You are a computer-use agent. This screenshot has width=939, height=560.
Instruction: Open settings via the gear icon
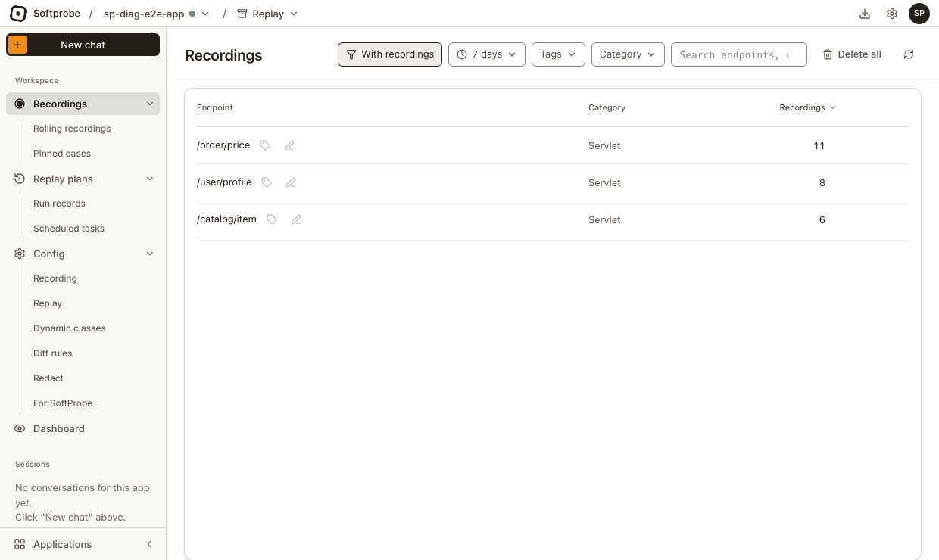point(892,14)
